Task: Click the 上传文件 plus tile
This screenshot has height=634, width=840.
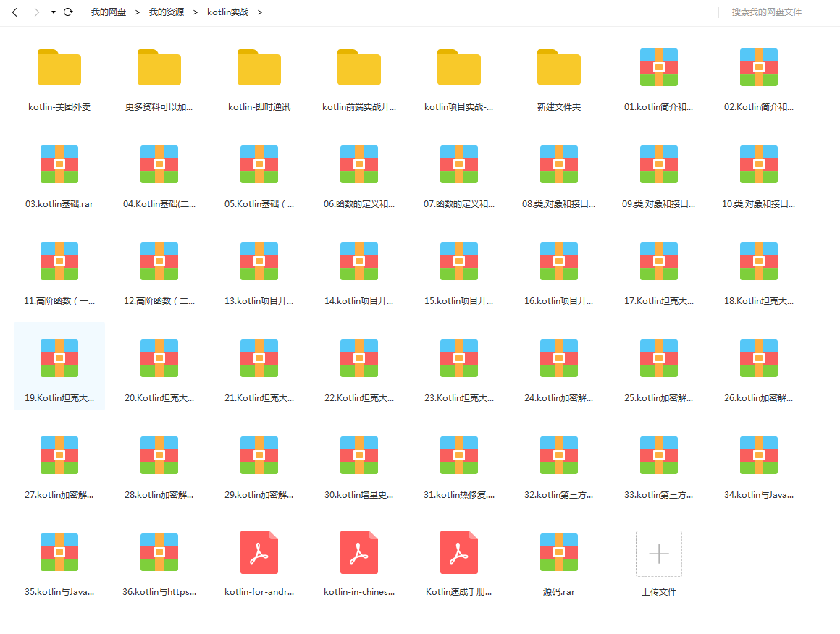Action: coord(659,553)
